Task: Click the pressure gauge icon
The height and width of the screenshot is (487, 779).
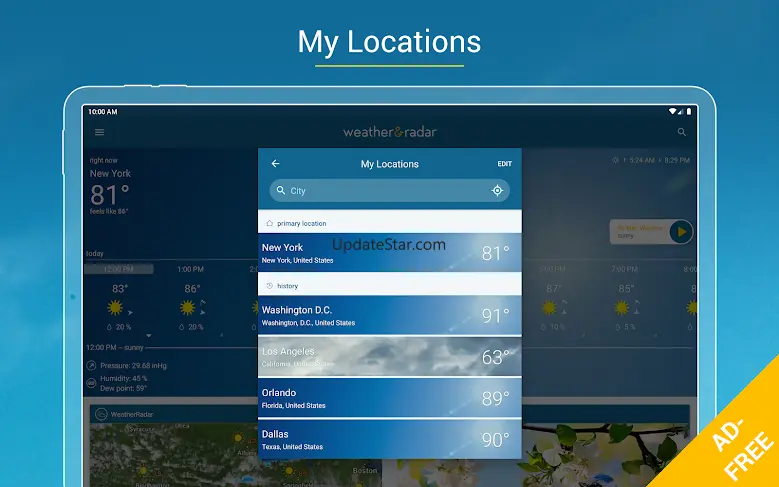Action: click(x=91, y=366)
